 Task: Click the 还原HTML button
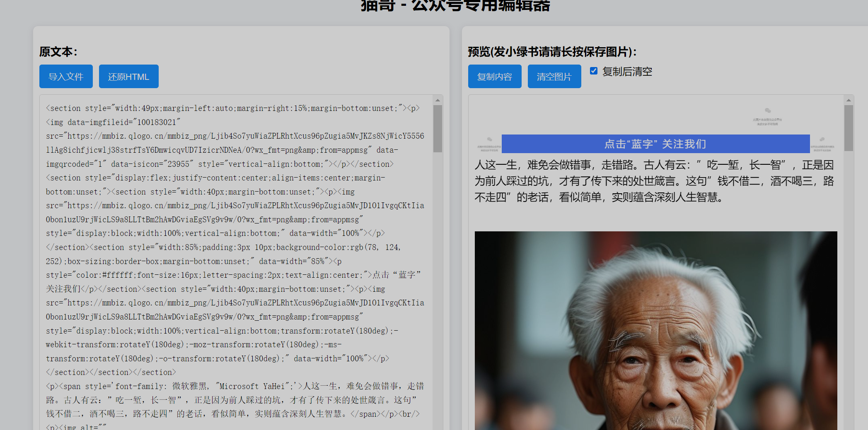128,77
